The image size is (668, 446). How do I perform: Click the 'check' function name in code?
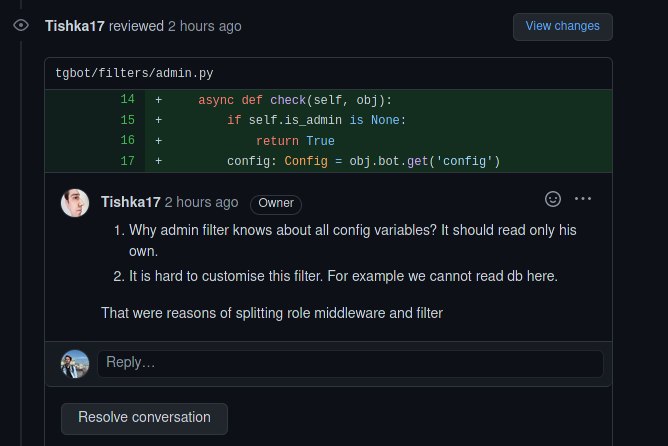(288, 100)
